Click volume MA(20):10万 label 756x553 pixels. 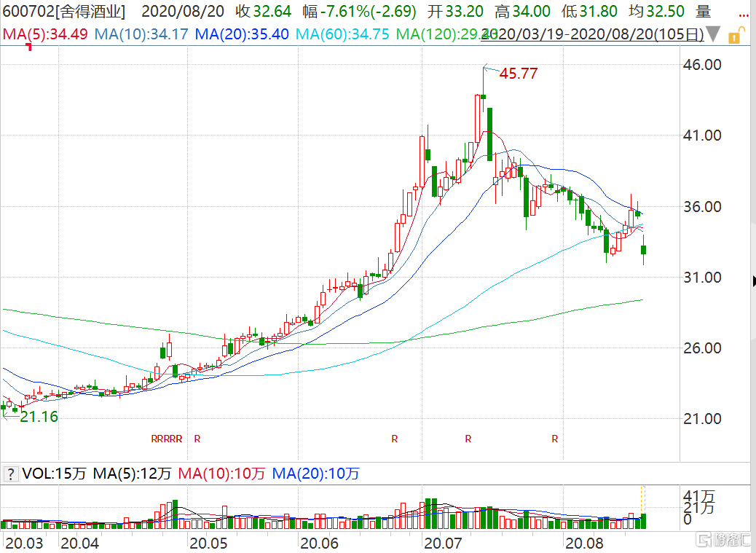tap(316, 474)
